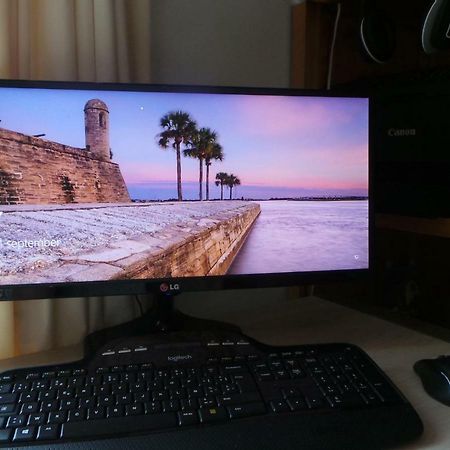Click the network status icon on lock screen
Screen dimensions: 450x450
[356, 257]
